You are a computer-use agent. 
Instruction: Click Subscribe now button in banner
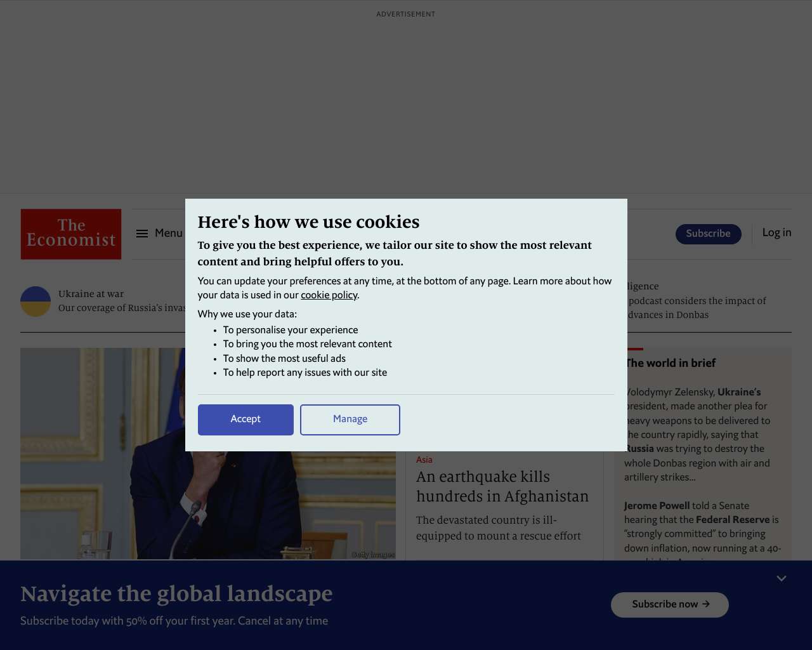point(670,604)
